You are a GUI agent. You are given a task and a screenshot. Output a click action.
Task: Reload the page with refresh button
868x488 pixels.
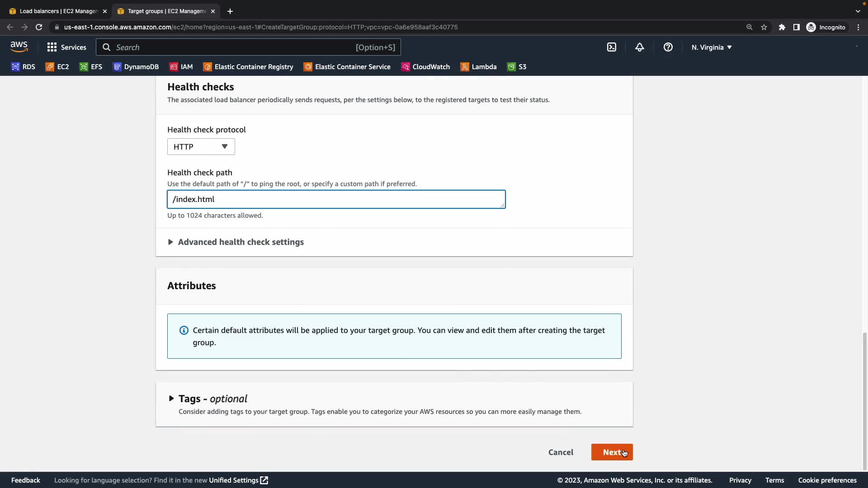[x=39, y=27]
